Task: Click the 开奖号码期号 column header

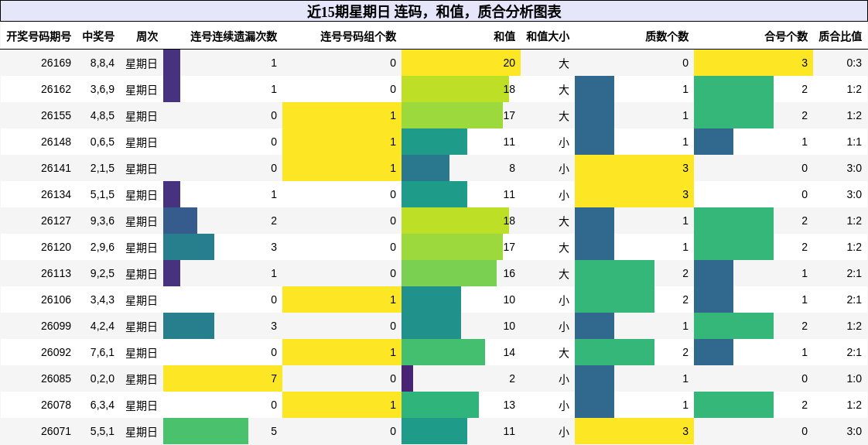Action: tap(39, 36)
